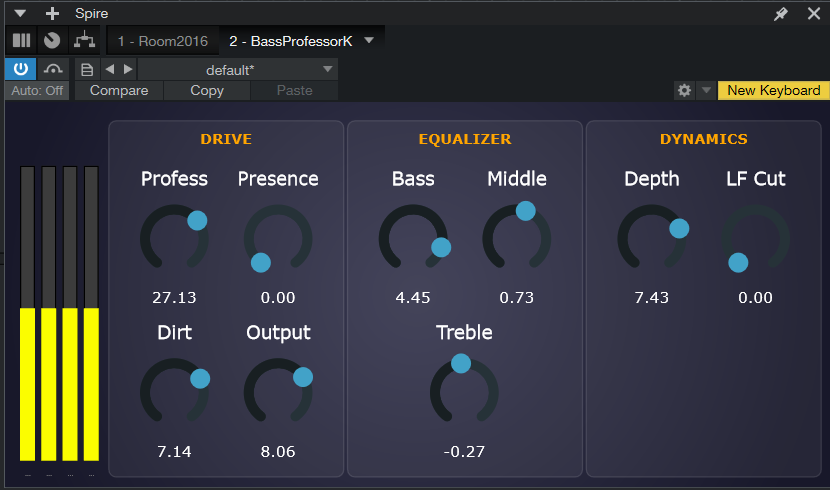Click the Auto: Off automation button
This screenshot has height=490, width=830.
tap(37, 90)
